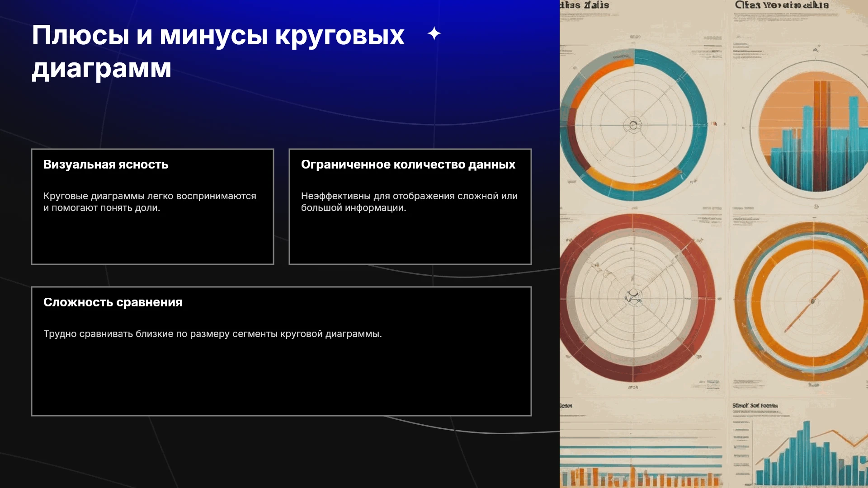Click the center of the teal donut chart
This screenshot has height=488, width=868.
(633, 125)
